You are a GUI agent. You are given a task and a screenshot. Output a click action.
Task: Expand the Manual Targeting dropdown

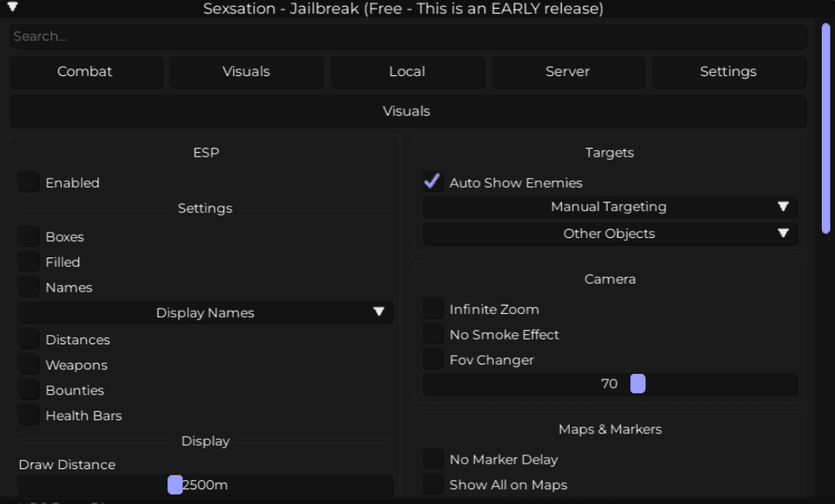pos(609,207)
